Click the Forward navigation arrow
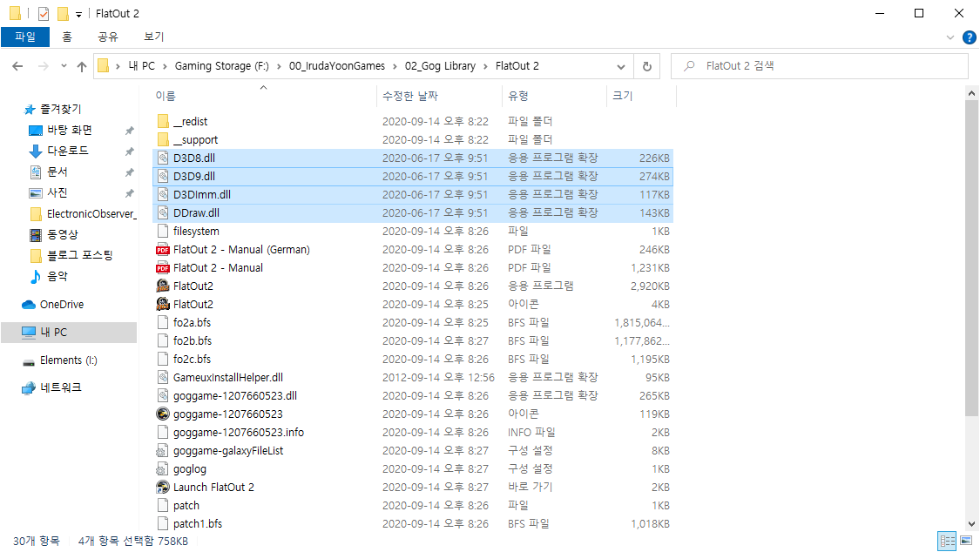The width and height of the screenshot is (980, 552). tap(44, 66)
